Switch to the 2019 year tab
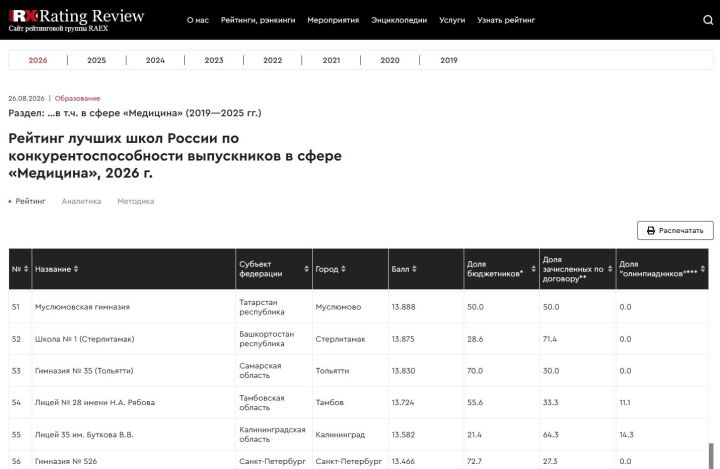 click(449, 60)
